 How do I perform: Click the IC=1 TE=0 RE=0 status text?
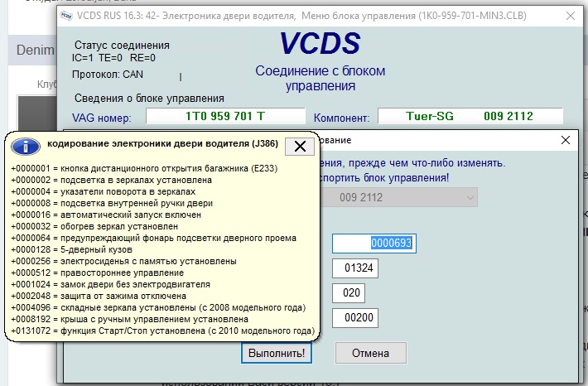click(113, 58)
